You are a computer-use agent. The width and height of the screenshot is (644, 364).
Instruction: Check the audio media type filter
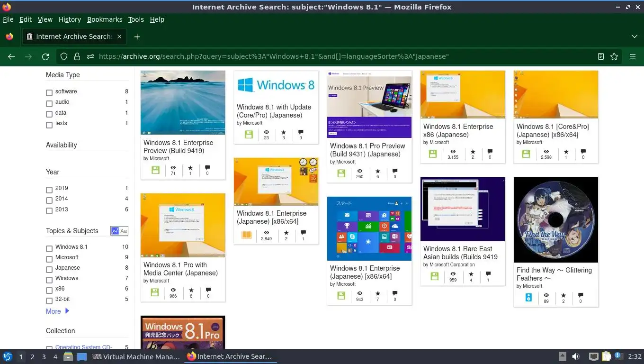point(49,103)
